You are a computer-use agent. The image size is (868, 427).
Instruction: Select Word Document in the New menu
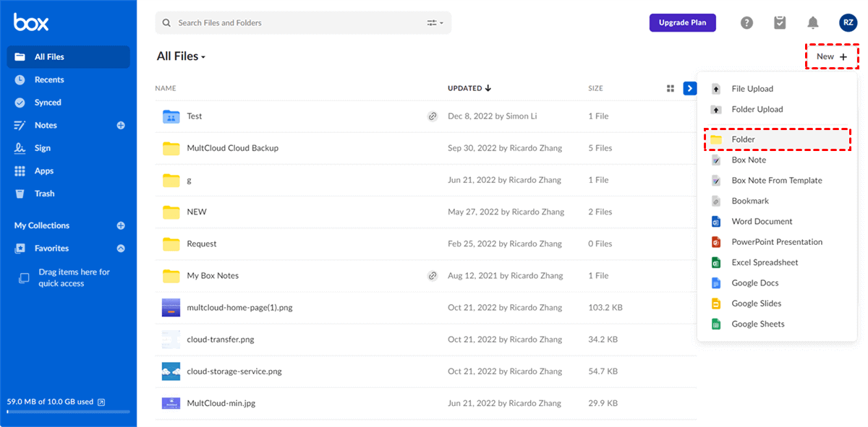[x=762, y=222]
